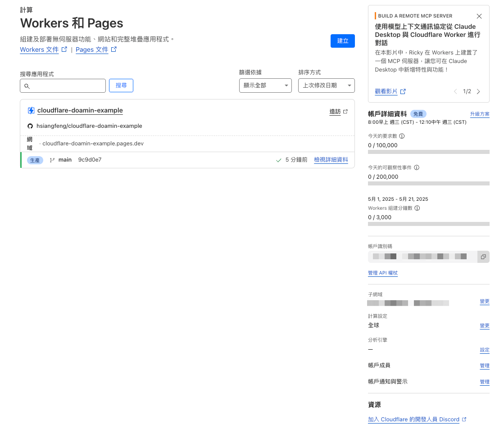
Task: Focus the 搜尋應用程式 input field
Action: [x=63, y=86]
